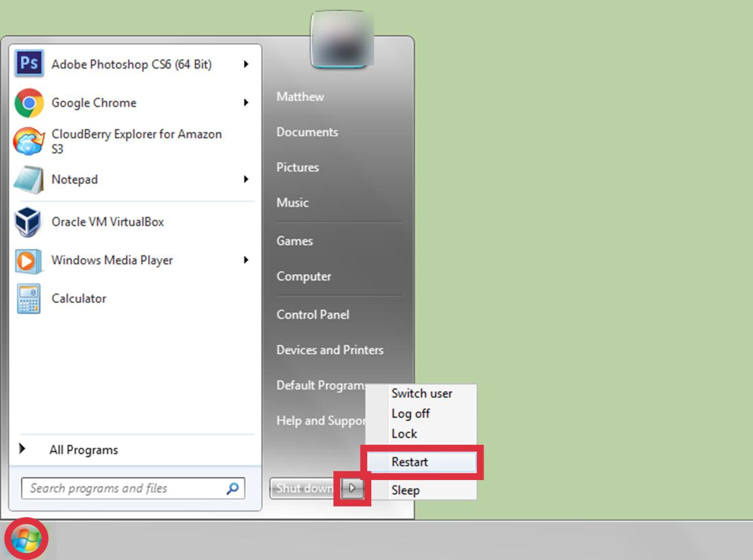Launch Google Chrome
Screen dimensions: 753x560
[x=94, y=103]
